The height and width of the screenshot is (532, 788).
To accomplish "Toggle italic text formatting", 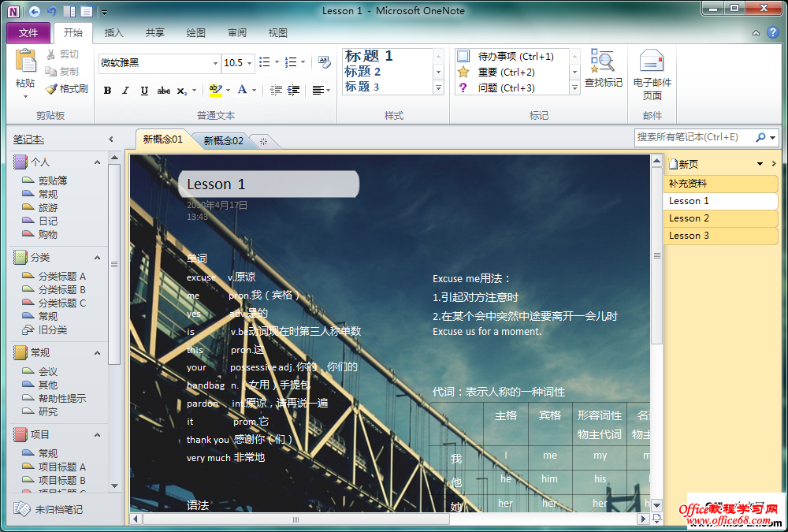I will pos(125,91).
